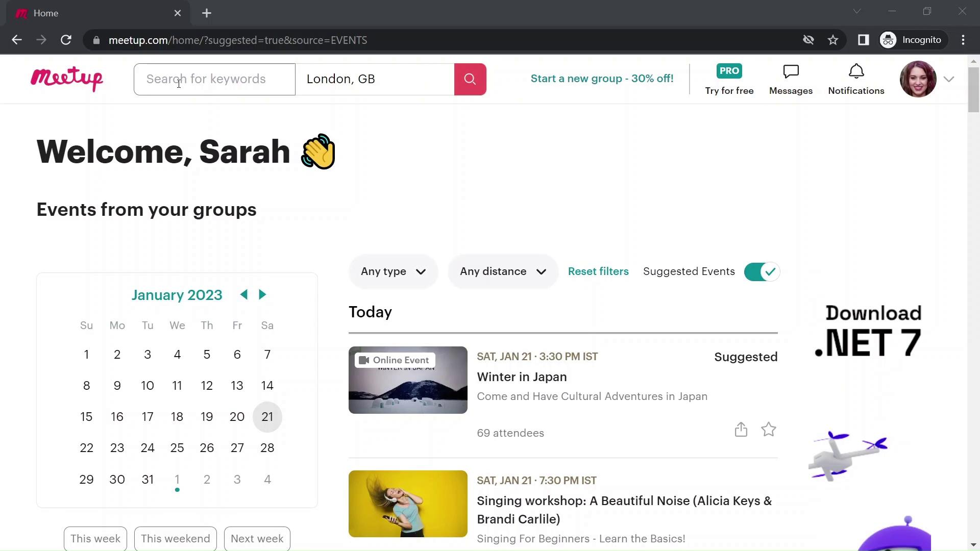Click the PRO Try for free icon

729,79
